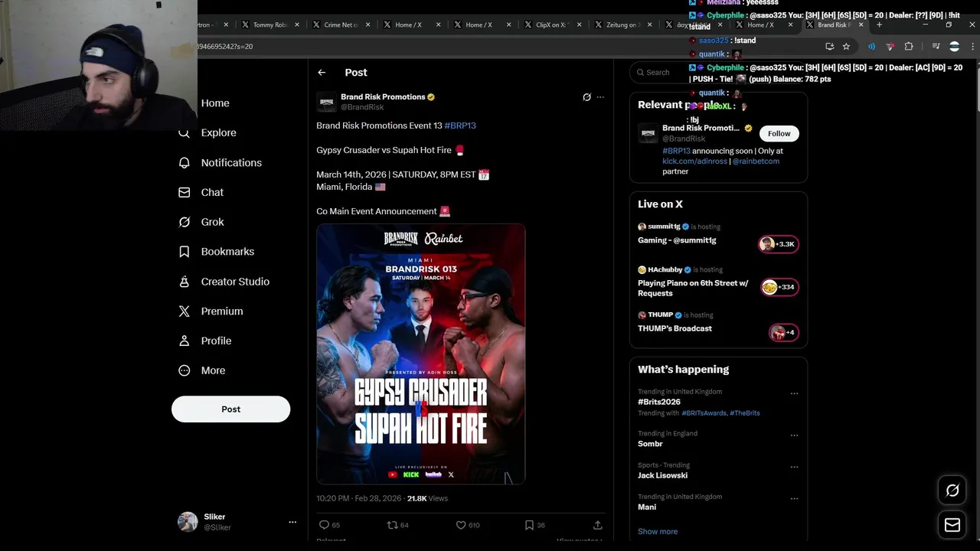Join summit1g's Gaming live broadcast
This screenshot has height=551, width=980.
tap(677, 240)
